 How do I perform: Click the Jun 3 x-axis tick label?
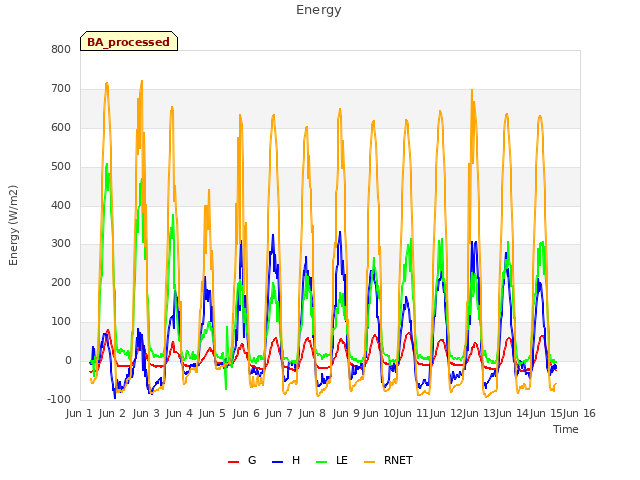[146, 413]
